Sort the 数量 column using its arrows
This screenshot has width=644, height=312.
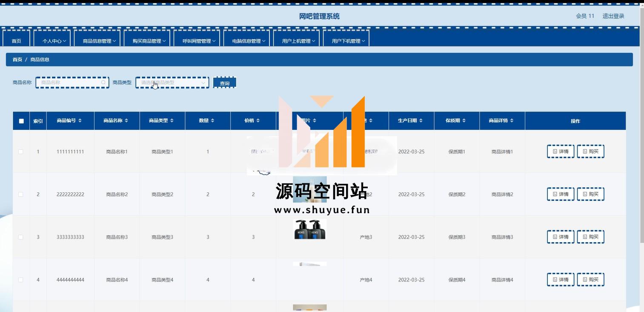tap(213, 121)
